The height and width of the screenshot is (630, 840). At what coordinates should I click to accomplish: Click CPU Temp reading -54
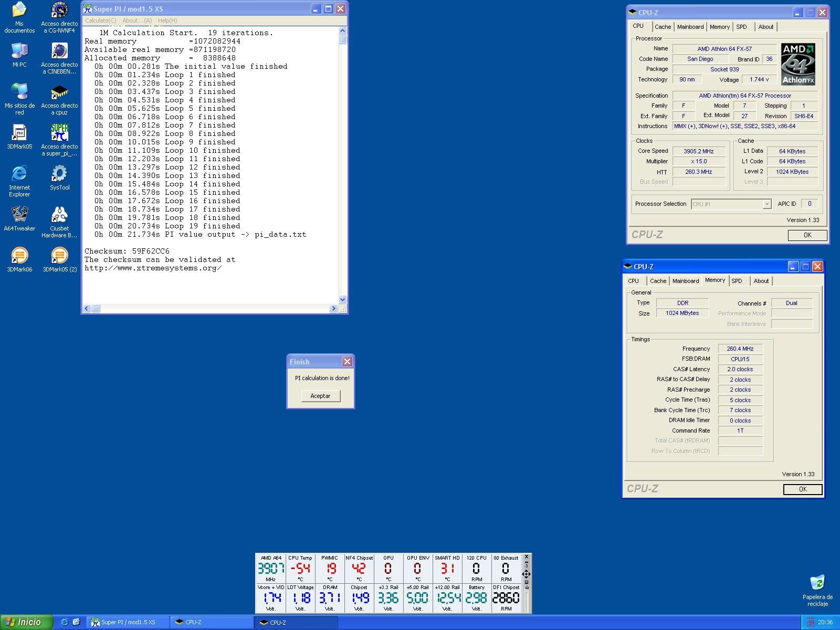pyautogui.click(x=300, y=569)
